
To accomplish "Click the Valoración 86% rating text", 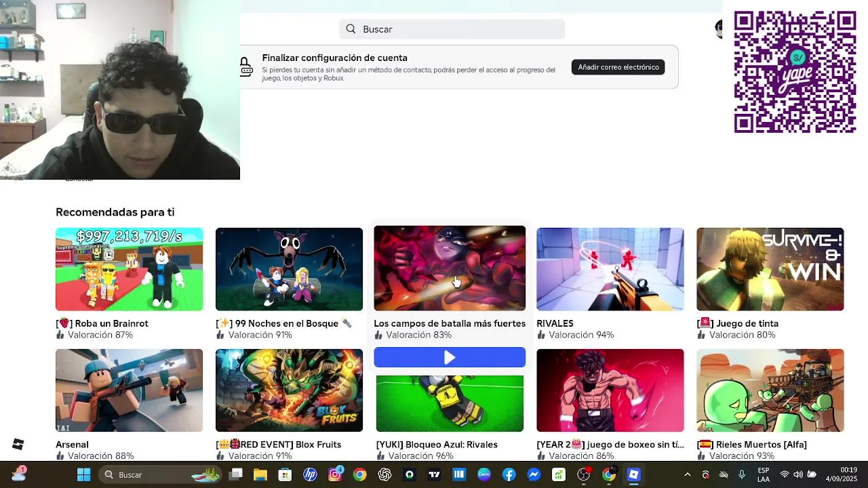I will point(581,456).
